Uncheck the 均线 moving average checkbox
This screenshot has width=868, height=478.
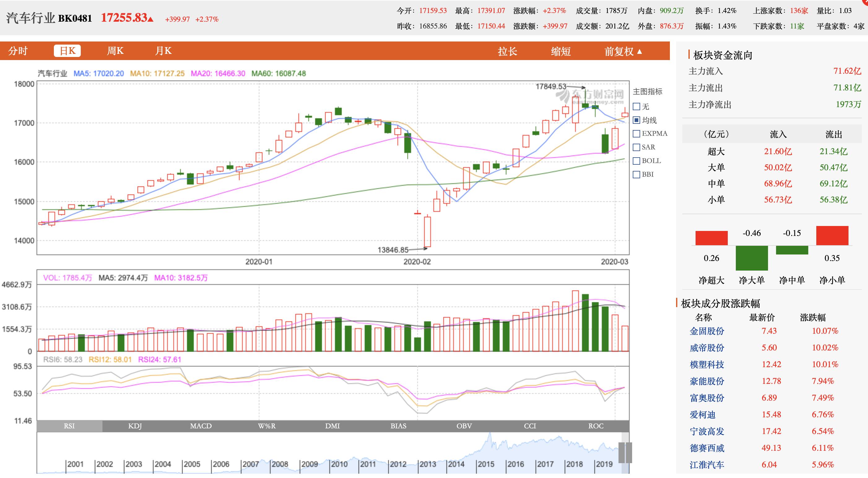[636, 120]
